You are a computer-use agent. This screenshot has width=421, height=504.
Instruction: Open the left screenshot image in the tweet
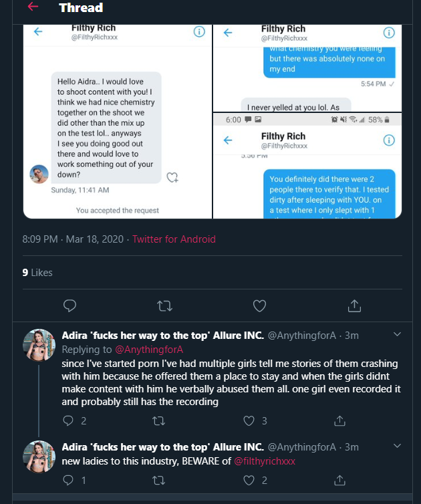[118, 120]
